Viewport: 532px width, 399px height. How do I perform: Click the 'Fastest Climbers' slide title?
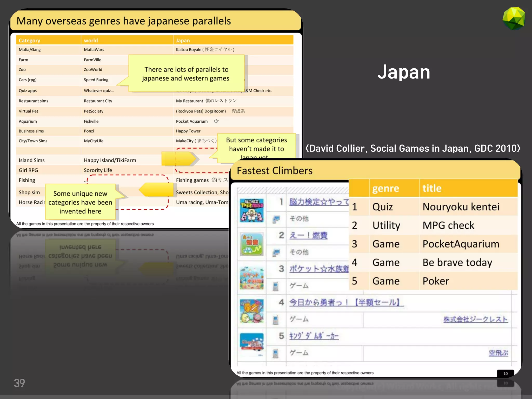click(275, 171)
